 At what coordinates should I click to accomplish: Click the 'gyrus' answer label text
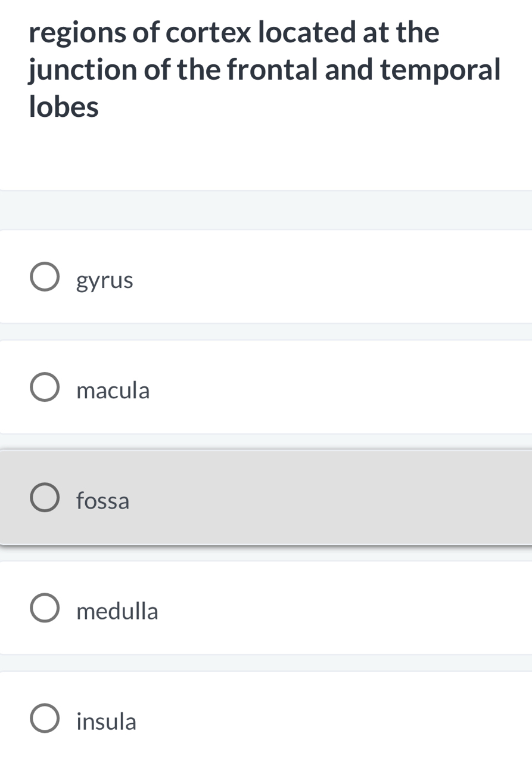[105, 280]
